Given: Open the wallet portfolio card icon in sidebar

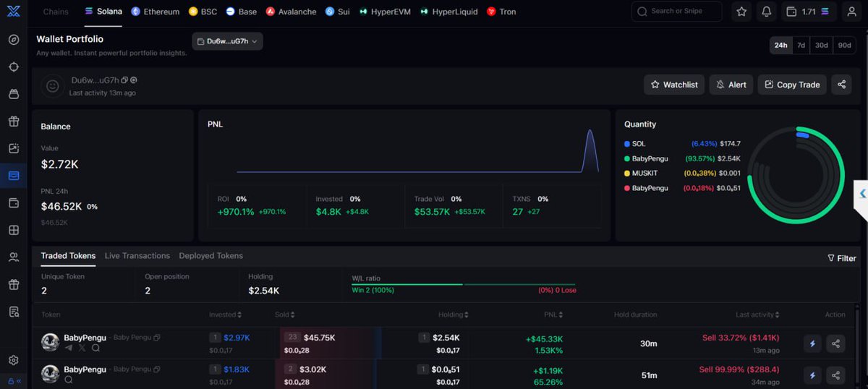Looking at the screenshot, I should pyautogui.click(x=14, y=176).
